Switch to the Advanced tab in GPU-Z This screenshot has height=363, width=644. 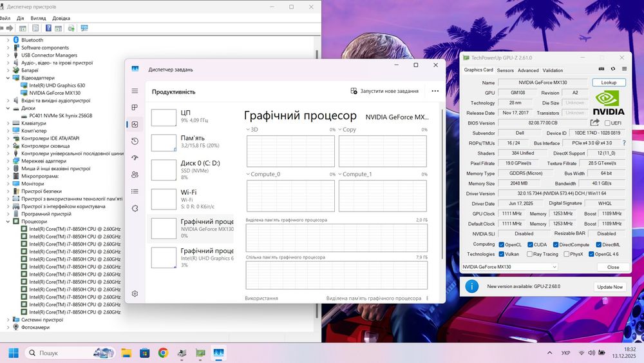pos(528,70)
